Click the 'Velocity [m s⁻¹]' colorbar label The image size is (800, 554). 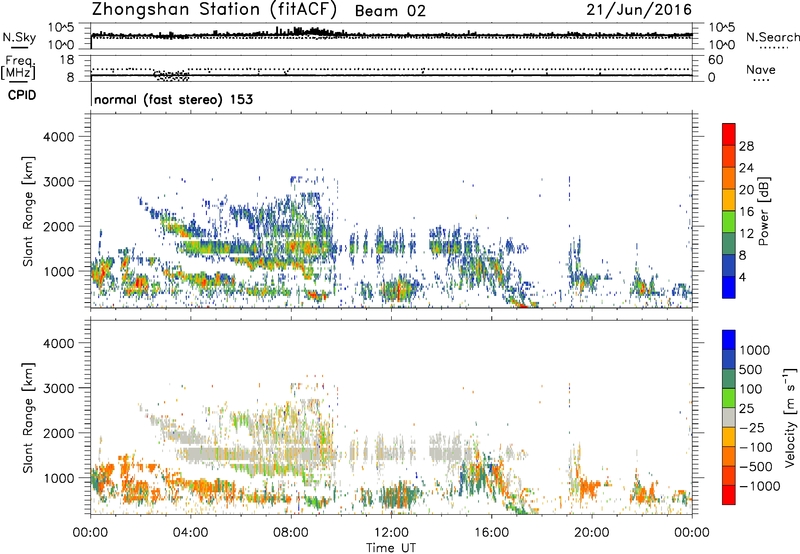click(790, 417)
